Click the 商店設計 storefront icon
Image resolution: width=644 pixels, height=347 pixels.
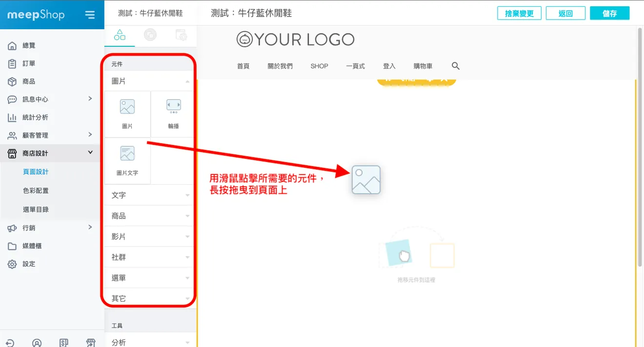[12, 154]
